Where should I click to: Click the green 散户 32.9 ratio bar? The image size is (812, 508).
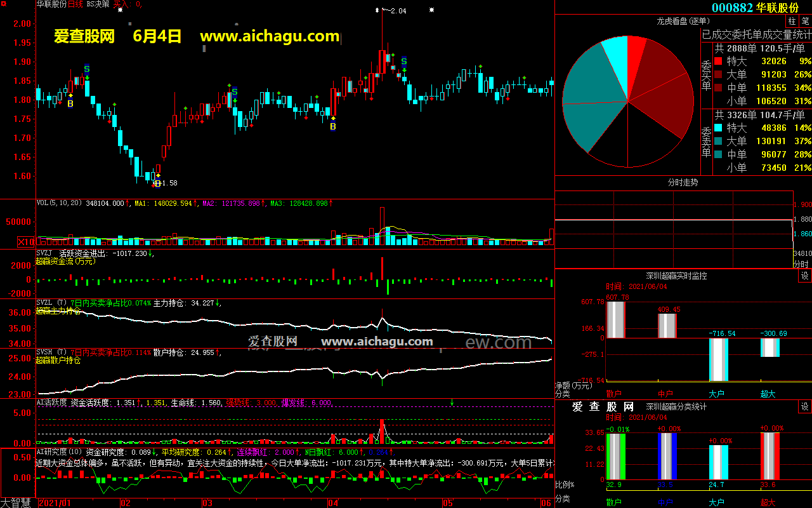[x=616, y=456]
